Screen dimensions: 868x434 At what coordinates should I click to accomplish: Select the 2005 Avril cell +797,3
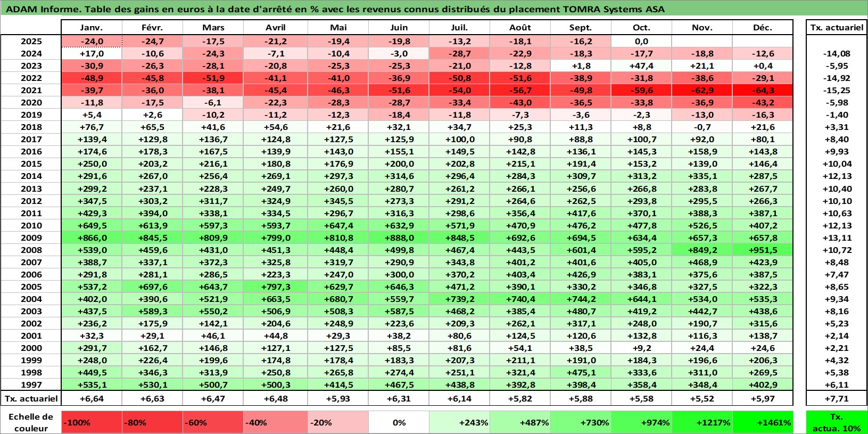(x=275, y=286)
